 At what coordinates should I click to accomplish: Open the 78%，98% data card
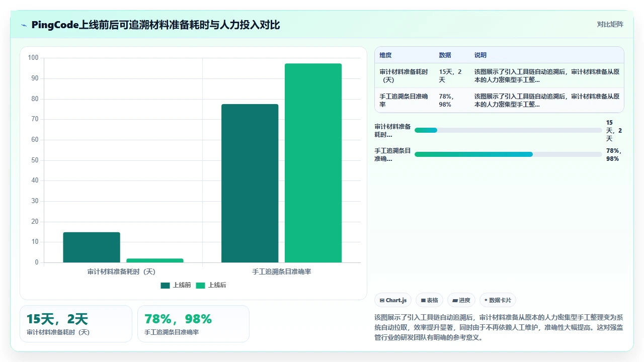(193, 324)
